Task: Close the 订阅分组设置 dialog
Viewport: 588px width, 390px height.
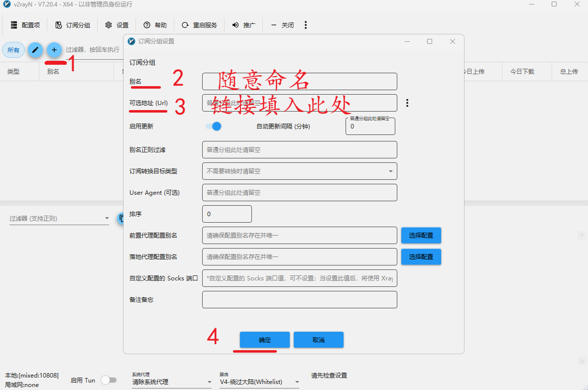Action: (453, 41)
